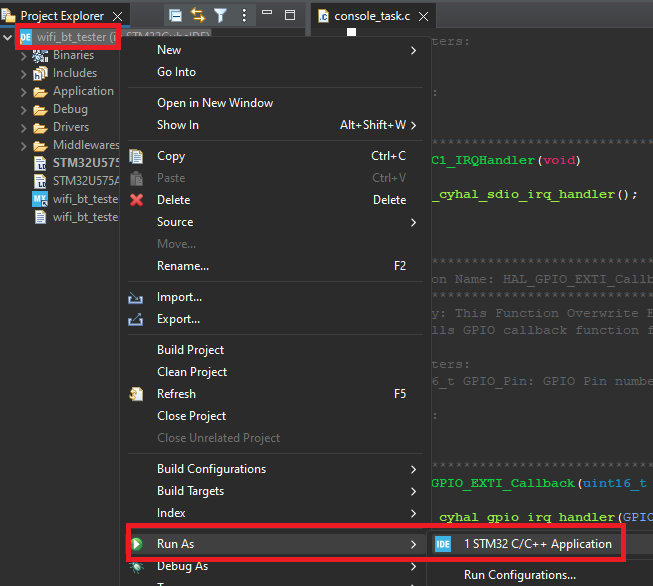
Task: Select the wifi_bt_tester text file entry
Action: 85,217
